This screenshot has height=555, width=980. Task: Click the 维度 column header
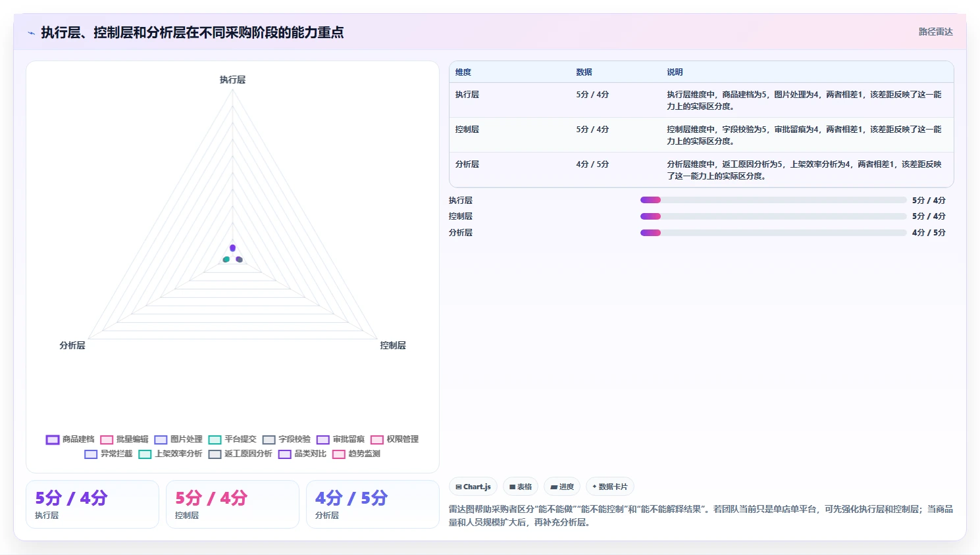coord(463,72)
